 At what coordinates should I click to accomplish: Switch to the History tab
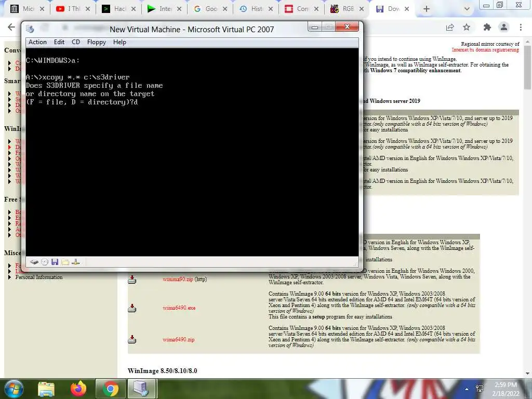(256, 9)
